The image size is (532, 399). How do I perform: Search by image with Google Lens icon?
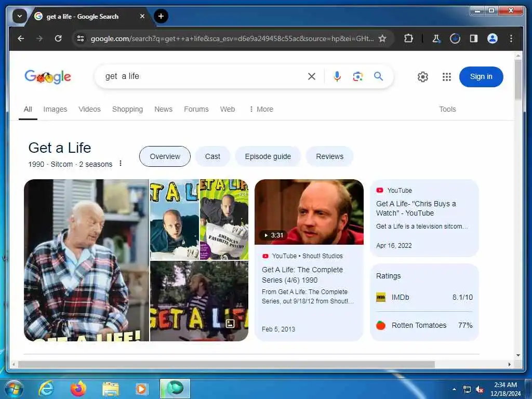click(357, 77)
